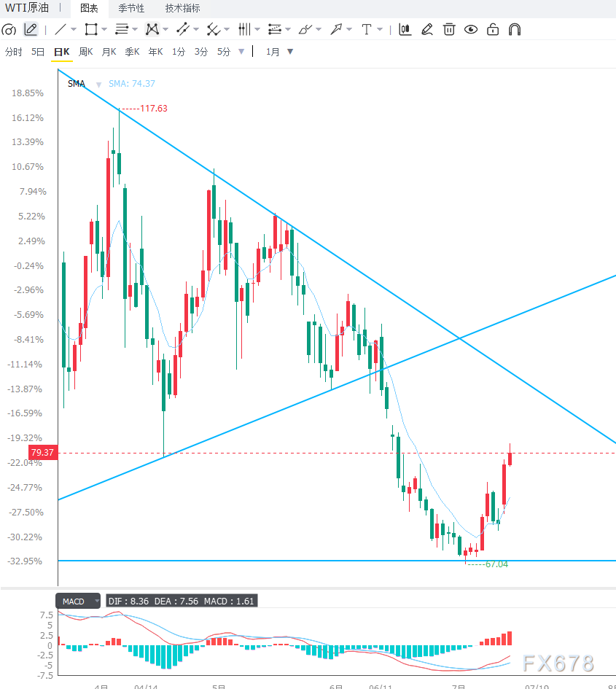Click the candlestick chart type icon
The width and height of the screenshot is (616, 689).
(x=405, y=29)
